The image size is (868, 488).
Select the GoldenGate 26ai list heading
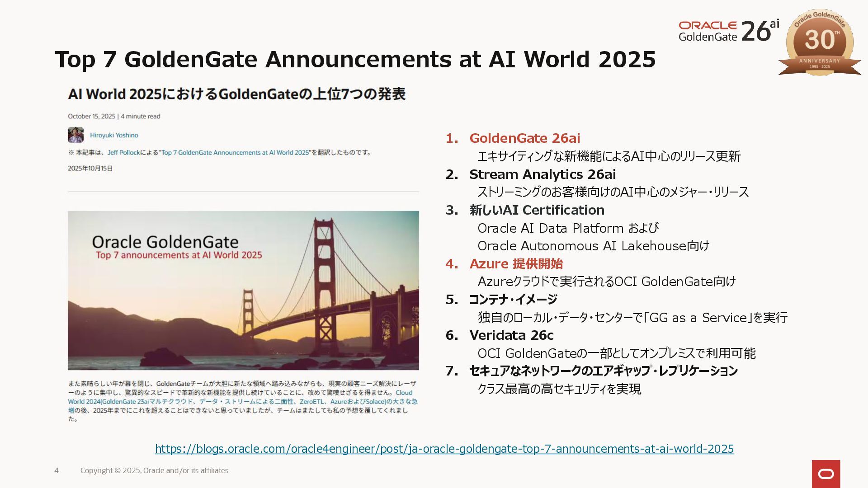(524, 138)
